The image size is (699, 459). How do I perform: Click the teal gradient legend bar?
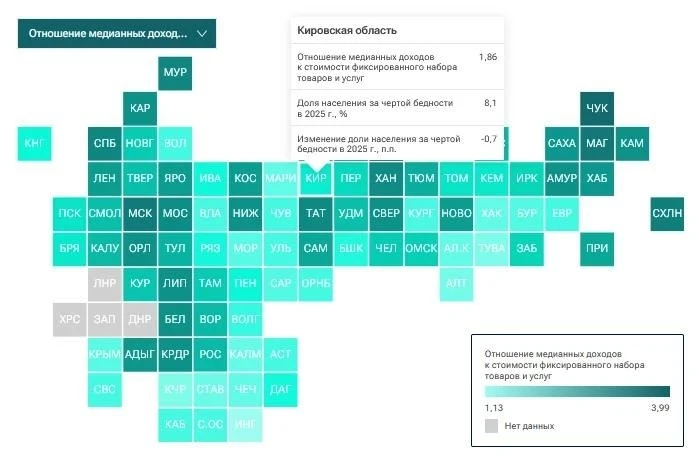tap(577, 391)
